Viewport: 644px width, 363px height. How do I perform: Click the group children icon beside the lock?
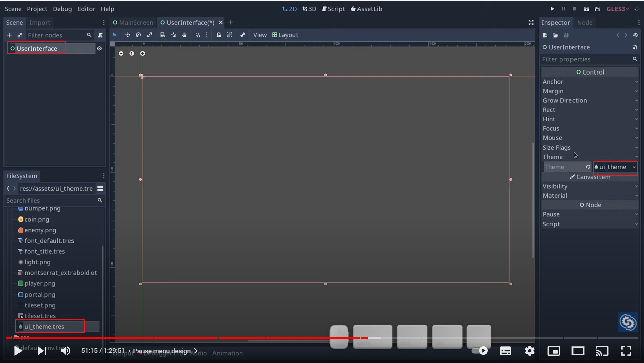229,35
